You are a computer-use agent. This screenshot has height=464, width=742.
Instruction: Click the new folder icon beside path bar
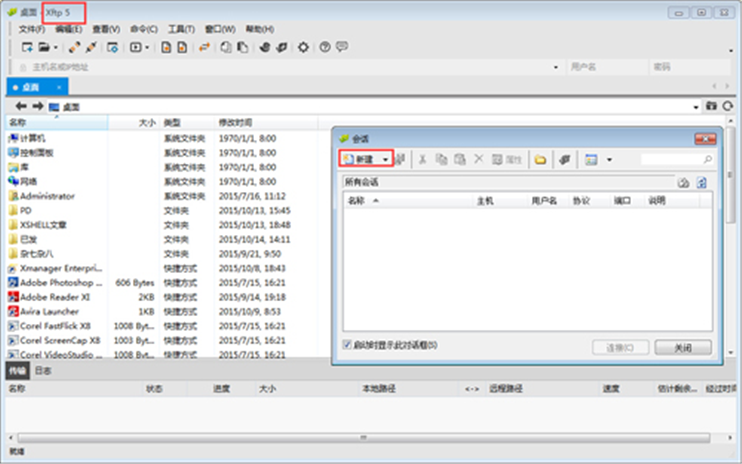pyautogui.click(x=711, y=106)
